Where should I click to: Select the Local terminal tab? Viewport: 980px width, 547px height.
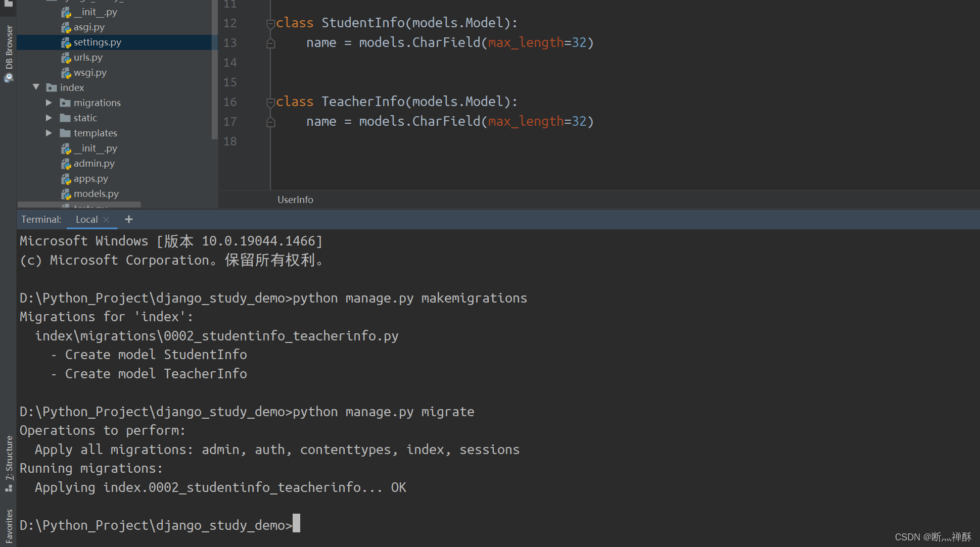tap(88, 219)
